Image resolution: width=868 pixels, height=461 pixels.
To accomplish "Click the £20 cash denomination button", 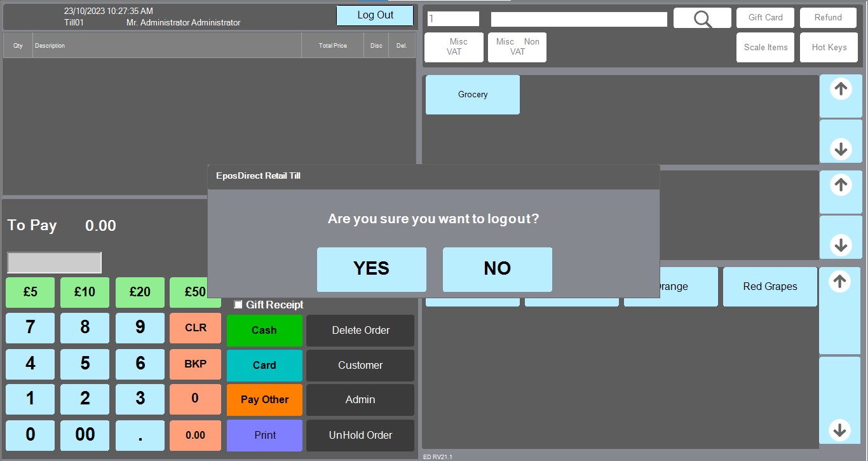I will tap(140, 292).
